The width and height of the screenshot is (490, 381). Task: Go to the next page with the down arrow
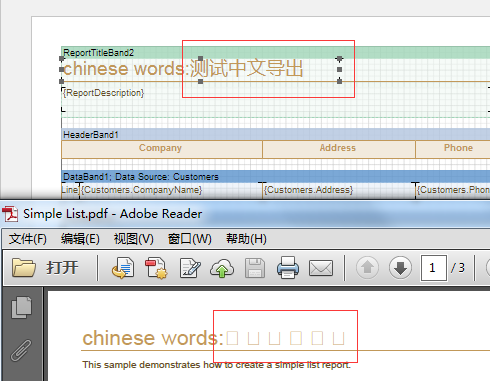point(400,268)
